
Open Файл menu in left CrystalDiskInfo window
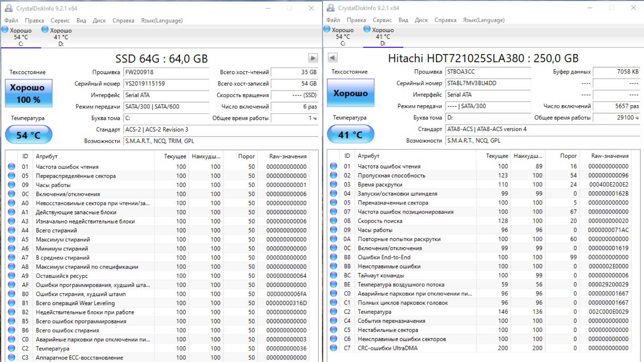(x=11, y=20)
